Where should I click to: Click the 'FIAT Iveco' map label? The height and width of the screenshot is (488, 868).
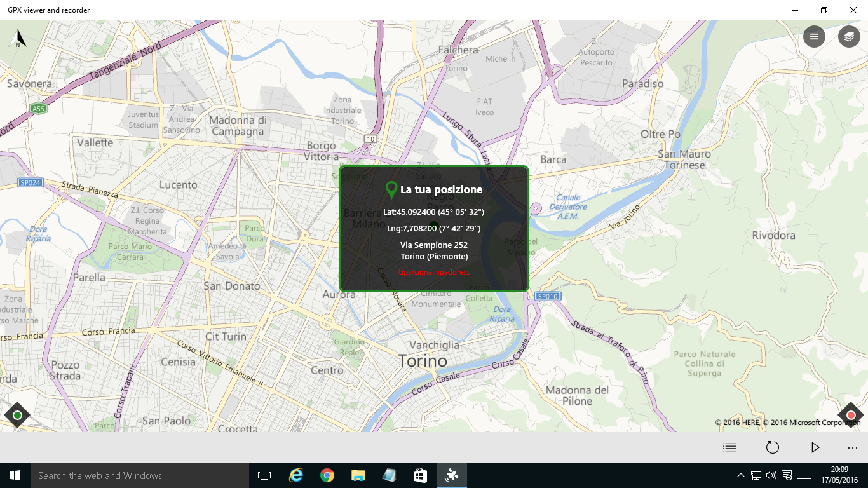tap(485, 107)
